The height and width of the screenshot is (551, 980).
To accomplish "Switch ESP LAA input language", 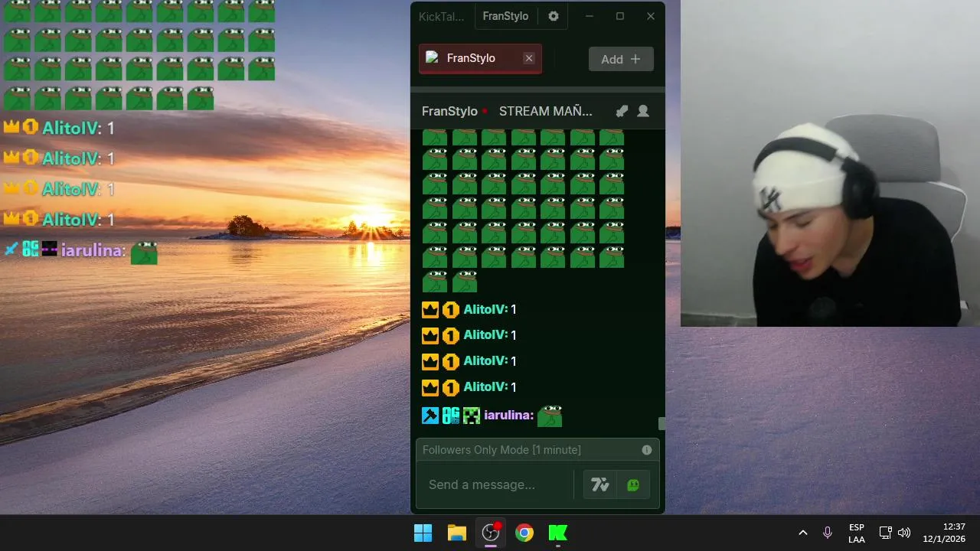I will pyautogui.click(x=857, y=533).
